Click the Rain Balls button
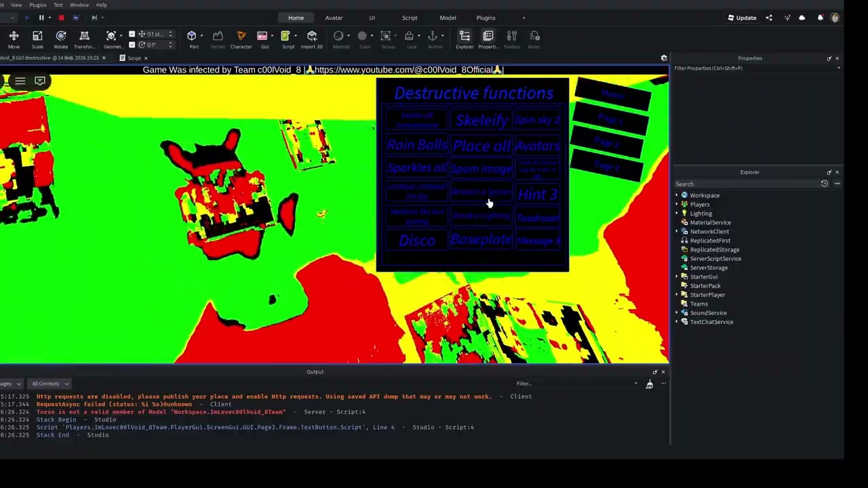Image resolution: width=868 pixels, height=488 pixels. [417, 145]
